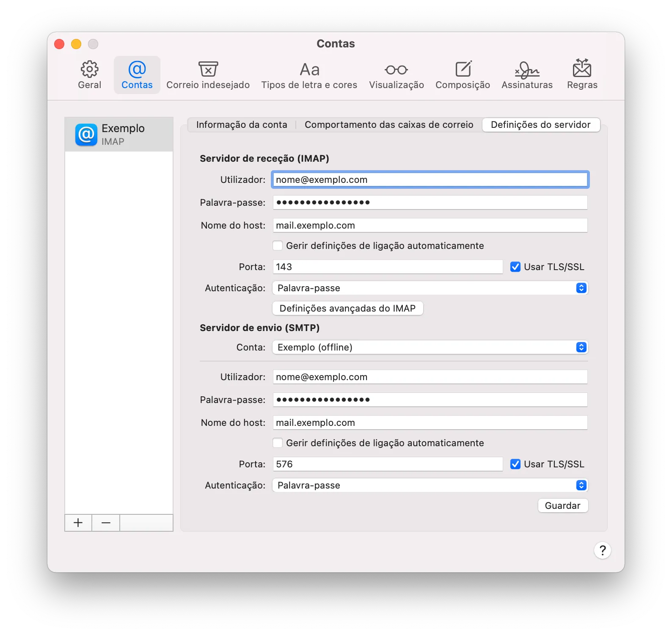Focus the IMAP Utilizador field

pos(430,179)
